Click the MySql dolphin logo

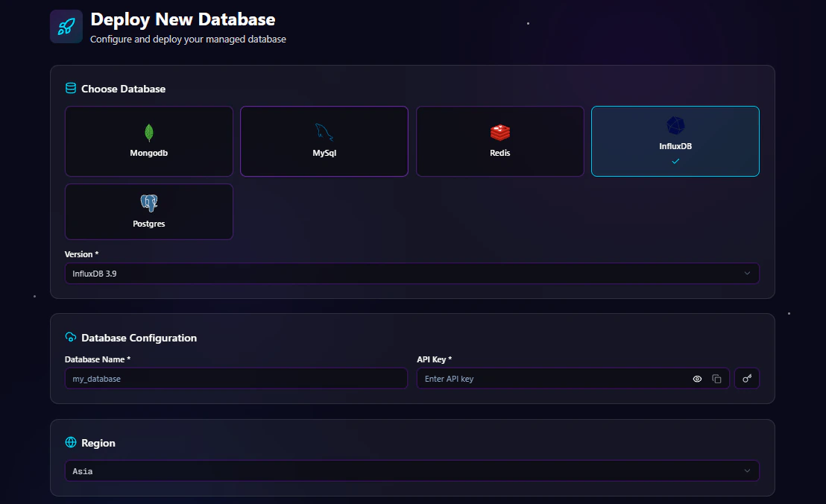click(324, 132)
